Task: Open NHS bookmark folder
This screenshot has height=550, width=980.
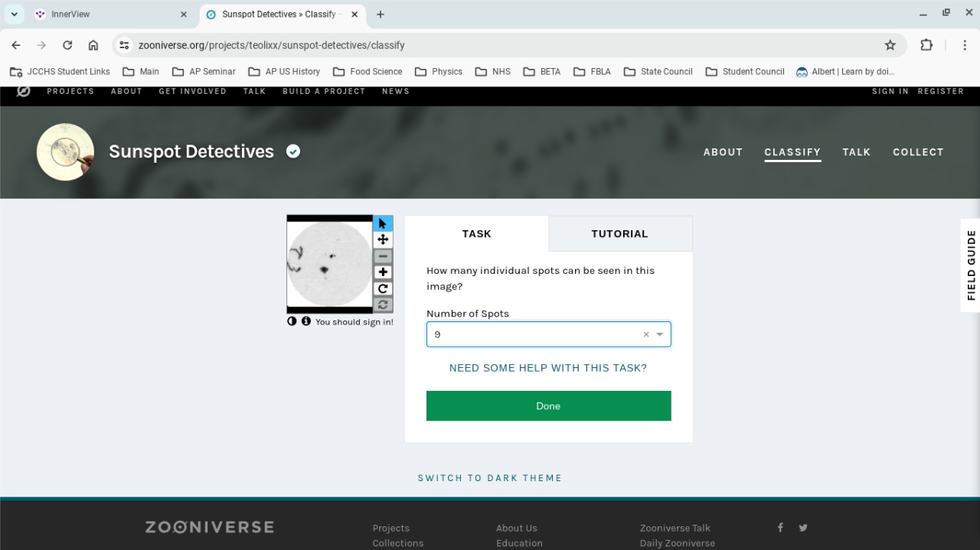Action: point(492,71)
